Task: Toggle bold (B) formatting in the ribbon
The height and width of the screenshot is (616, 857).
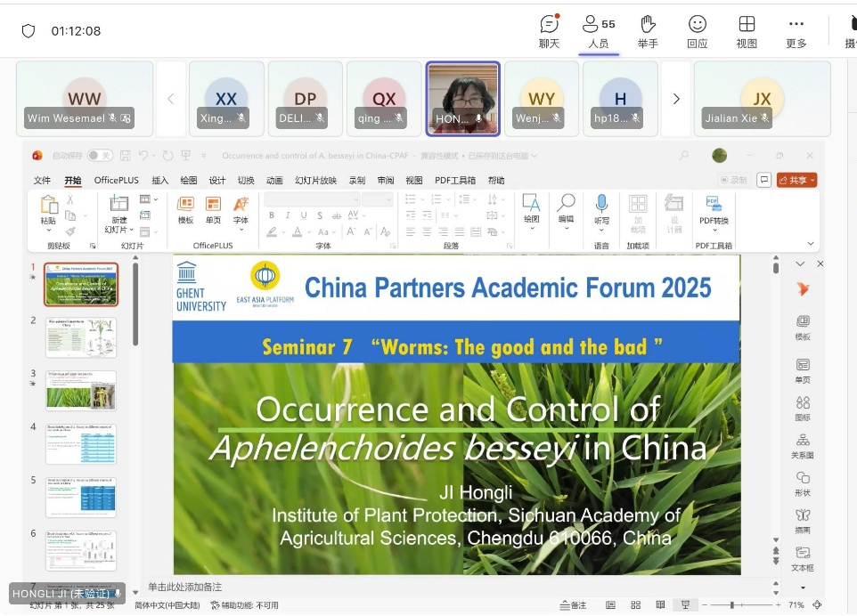Action: (272, 215)
